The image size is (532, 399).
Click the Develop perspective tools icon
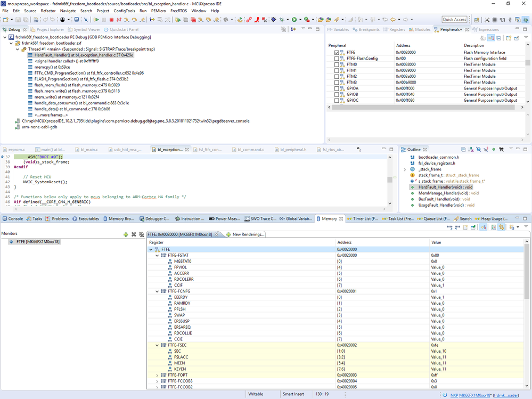(x=487, y=20)
